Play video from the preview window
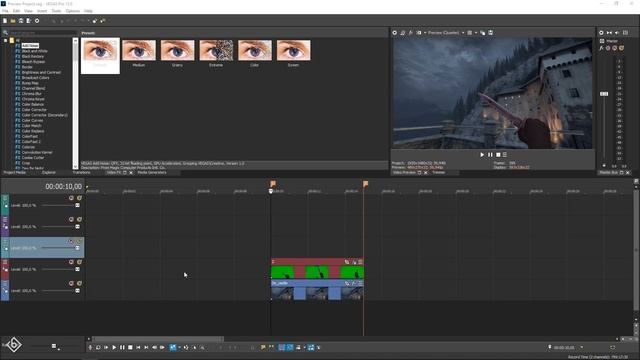The image size is (640, 360). (482, 155)
